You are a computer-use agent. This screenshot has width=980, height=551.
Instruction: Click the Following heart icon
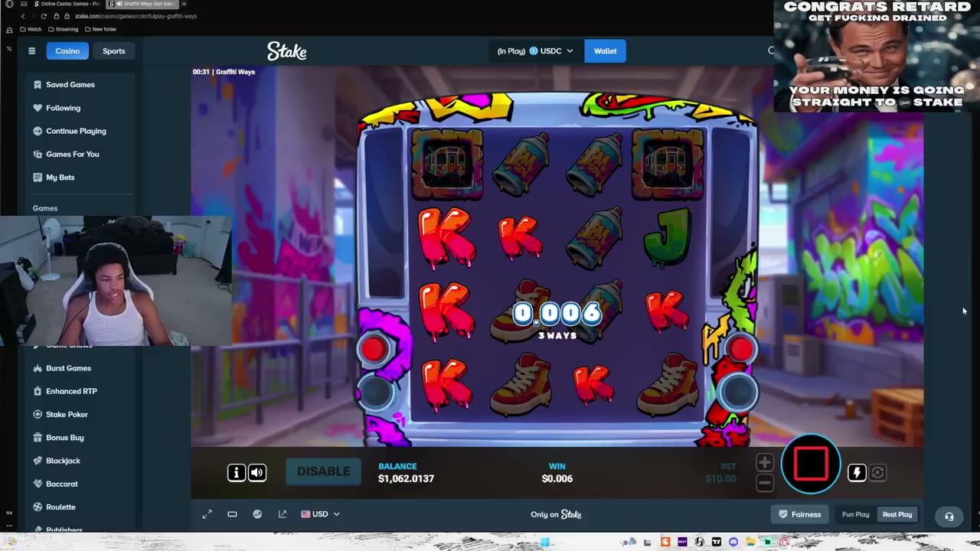point(38,108)
